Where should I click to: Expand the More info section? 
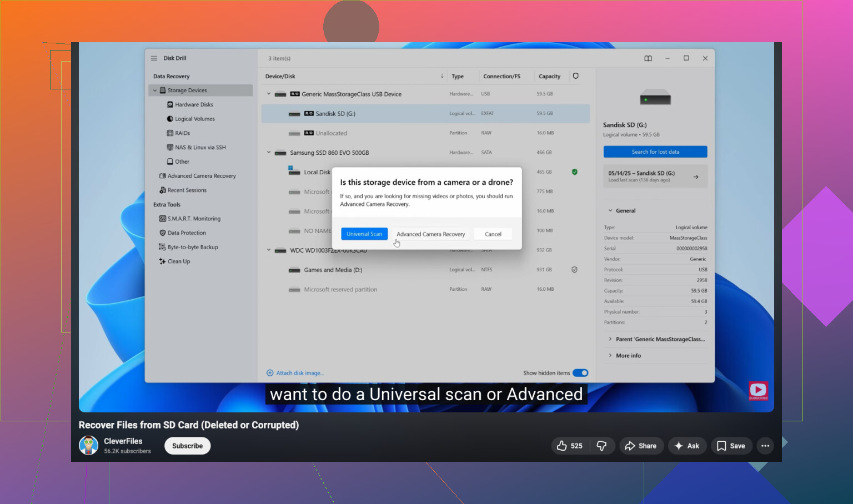click(x=610, y=356)
